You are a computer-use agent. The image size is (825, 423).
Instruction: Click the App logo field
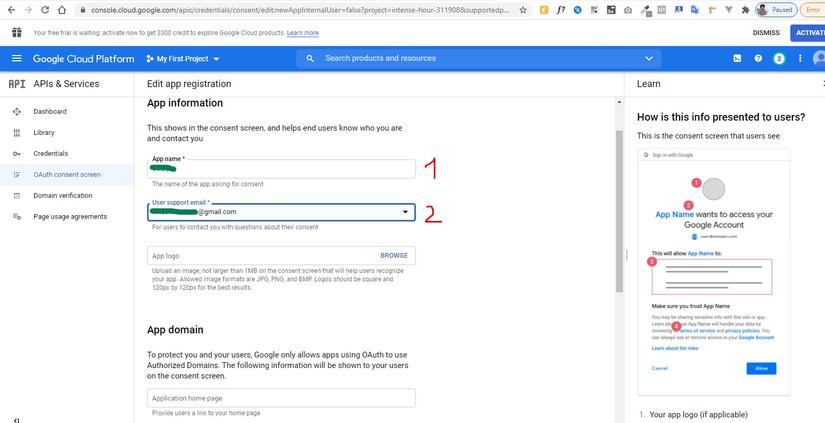coord(281,256)
